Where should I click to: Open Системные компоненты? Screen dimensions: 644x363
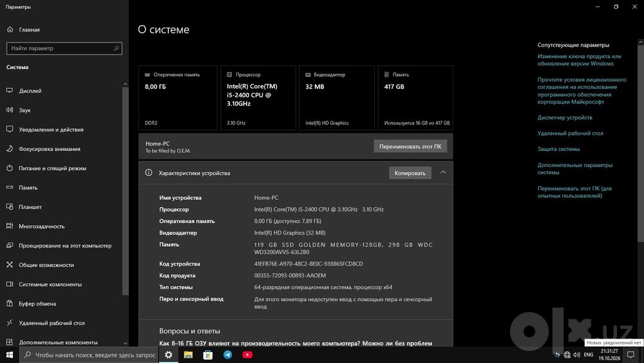tap(50, 284)
